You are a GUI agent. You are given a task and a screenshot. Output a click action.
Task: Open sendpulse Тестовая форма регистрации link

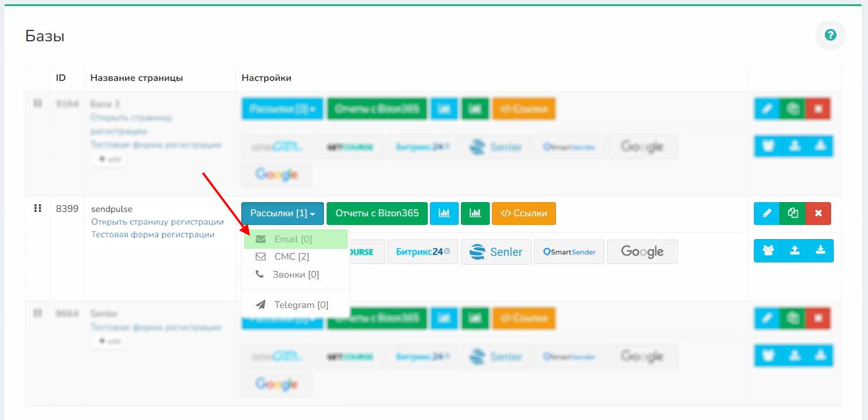click(x=153, y=234)
